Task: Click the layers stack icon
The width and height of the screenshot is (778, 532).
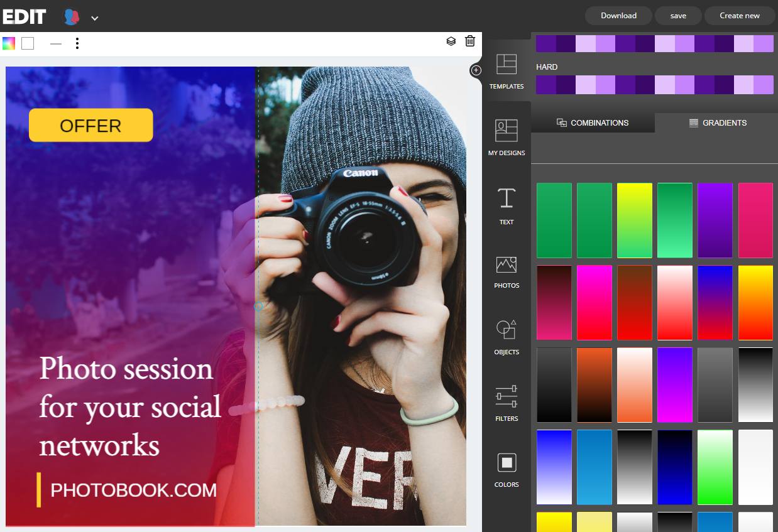Action: tap(451, 41)
